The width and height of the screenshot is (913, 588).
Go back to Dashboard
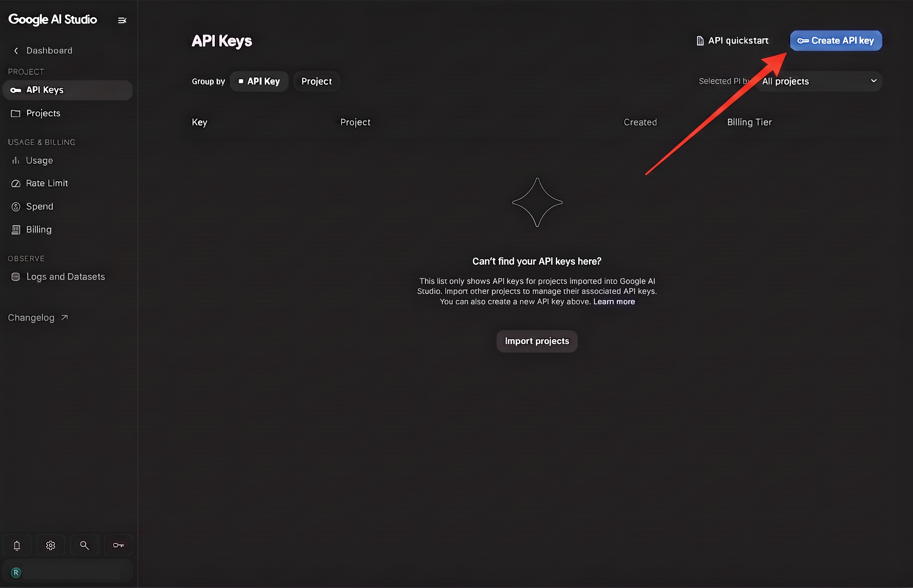(x=43, y=51)
